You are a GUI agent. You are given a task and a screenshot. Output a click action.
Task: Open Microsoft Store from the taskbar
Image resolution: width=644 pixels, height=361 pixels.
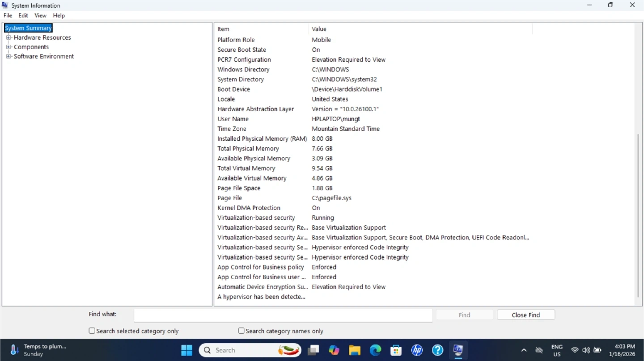396,350
